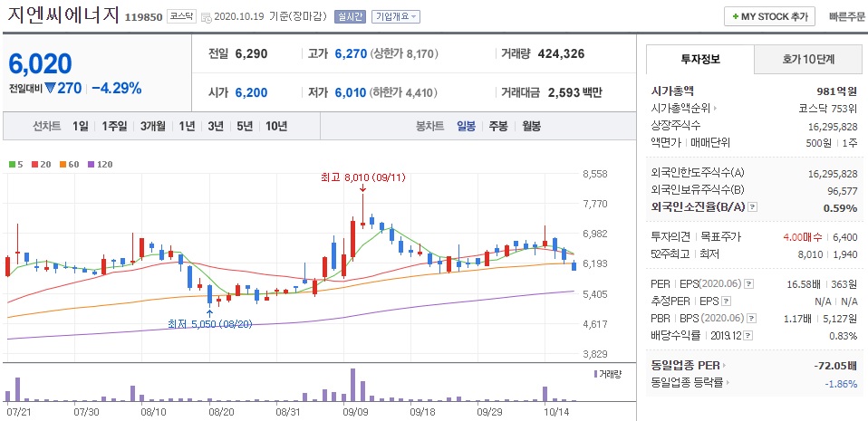Click the 시가 value 6,200
Image resolution: width=868 pixels, height=421 pixels.
pyautogui.click(x=251, y=92)
